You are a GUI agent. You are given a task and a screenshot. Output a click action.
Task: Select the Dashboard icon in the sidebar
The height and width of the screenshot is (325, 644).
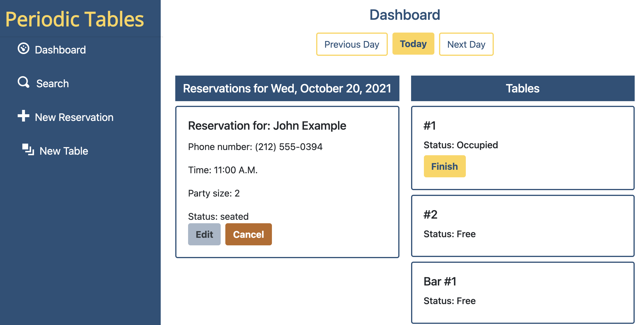coord(24,49)
